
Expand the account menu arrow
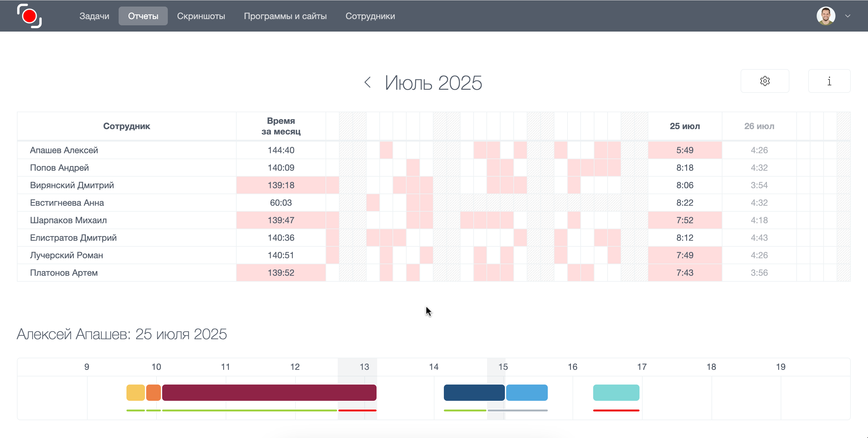(847, 16)
